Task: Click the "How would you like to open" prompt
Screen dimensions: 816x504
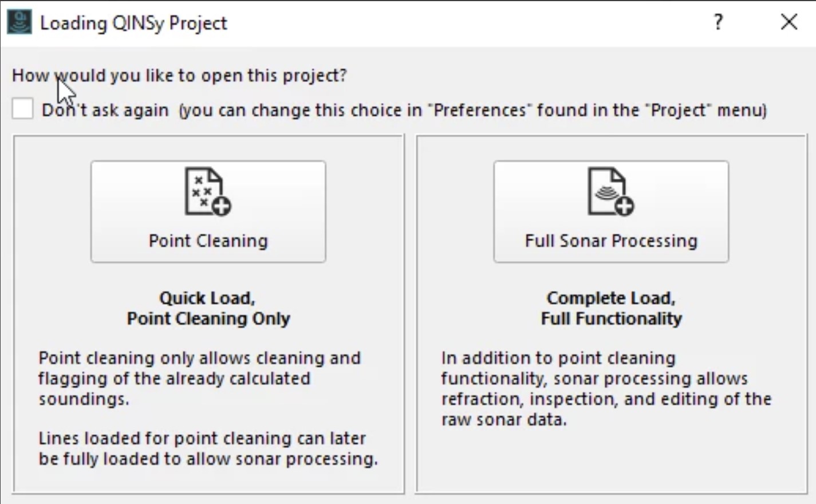Action: [x=179, y=76]
